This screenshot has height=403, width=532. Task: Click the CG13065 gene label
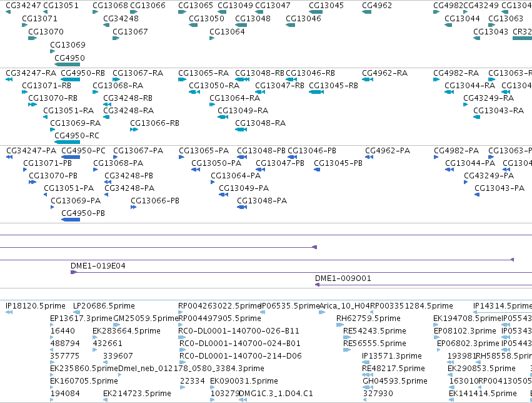tap(196, 6)
